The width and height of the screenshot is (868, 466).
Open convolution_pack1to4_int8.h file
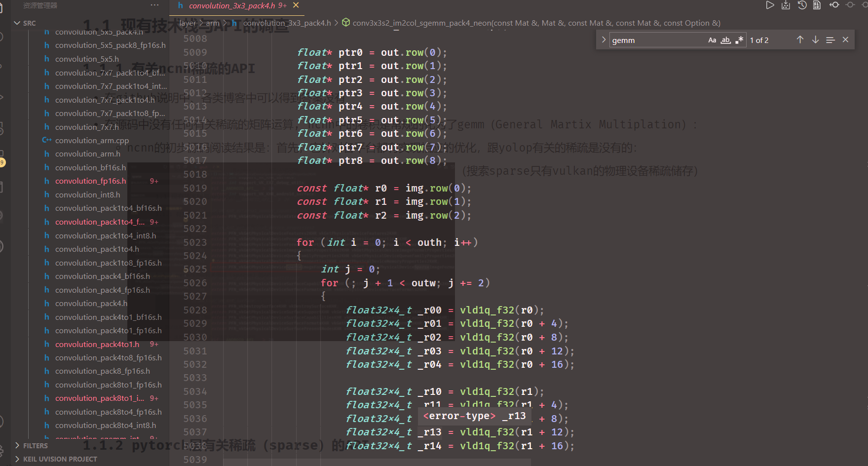tap(106, 236)
